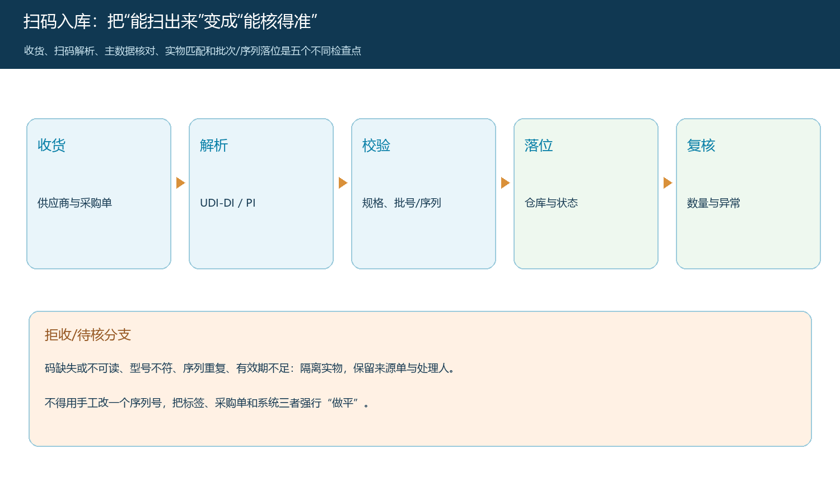Select the text 规格、批号/序列
Image resolution: width=840 pixels, height=504 pixels.
[x=402, y=203]
